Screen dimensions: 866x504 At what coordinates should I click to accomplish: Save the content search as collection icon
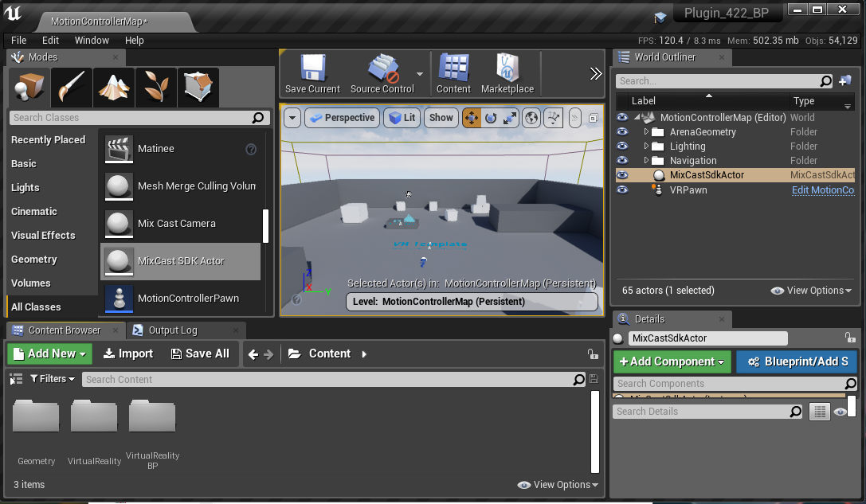594,379
